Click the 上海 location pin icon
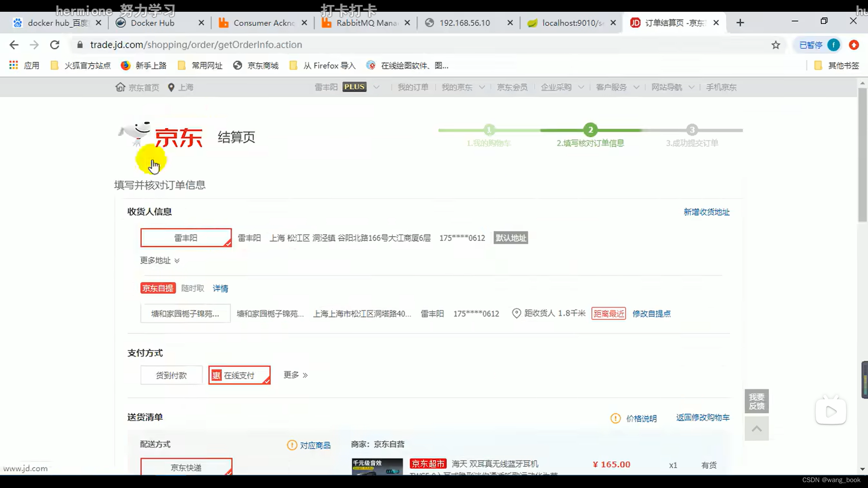Viewport: 868px width, 488px height. 171,87
